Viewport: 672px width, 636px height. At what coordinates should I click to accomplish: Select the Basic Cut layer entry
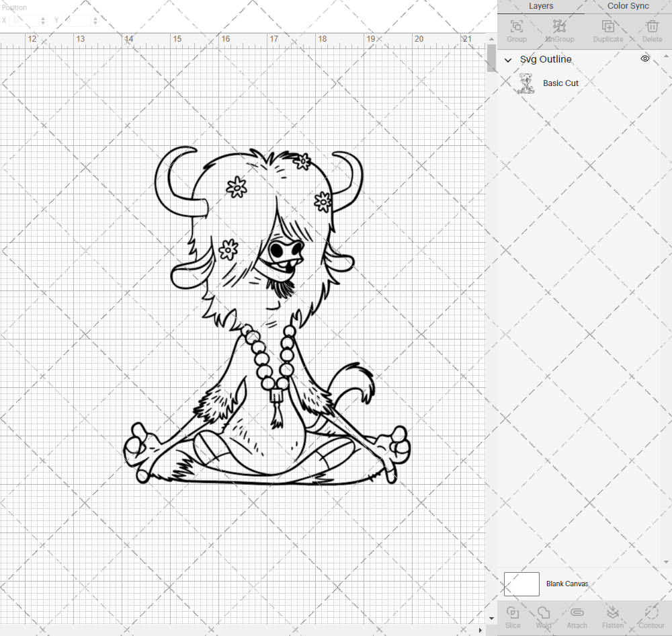(560, 83)
